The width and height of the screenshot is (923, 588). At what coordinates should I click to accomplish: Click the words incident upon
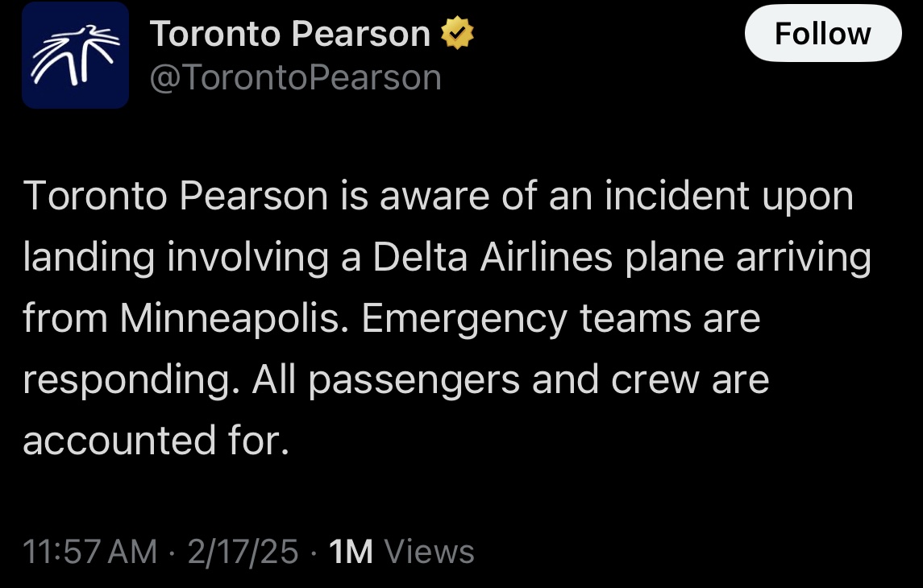(x=729, y=196)
